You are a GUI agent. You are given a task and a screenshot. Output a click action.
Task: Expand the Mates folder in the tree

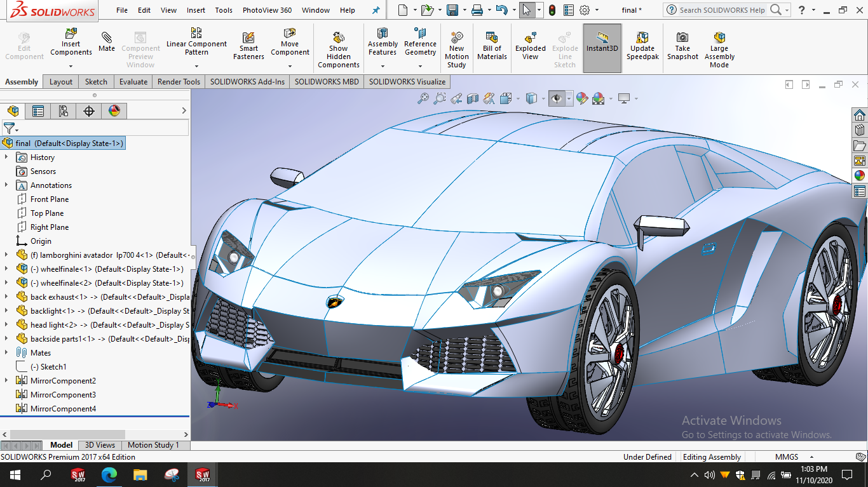click(6, 353)
